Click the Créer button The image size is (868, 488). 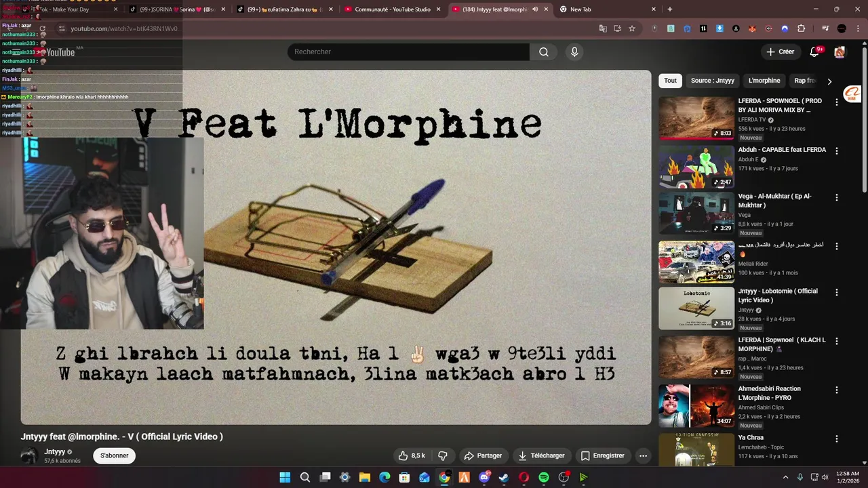pos(780,52)
